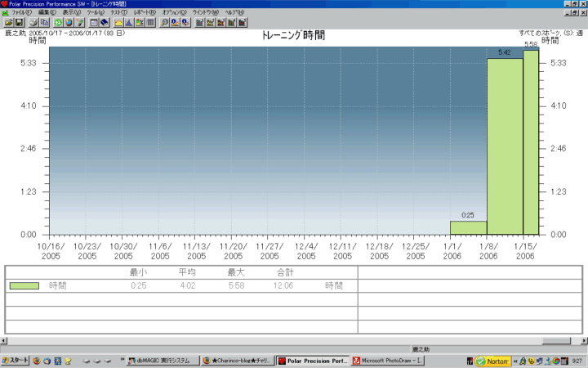The width and height of the screenshot is (588, 368).
Task: Click the Windows スタート button
Action: (x=16, y=360)
